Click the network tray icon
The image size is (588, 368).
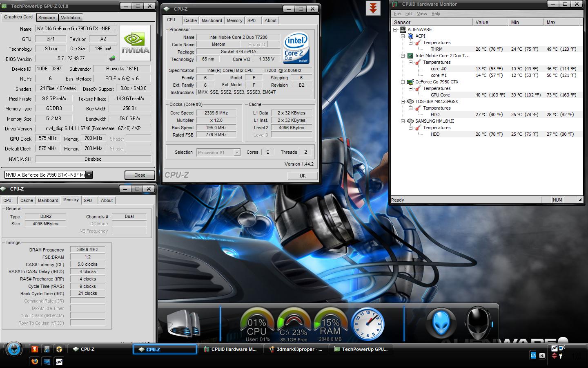pos(561,348)
